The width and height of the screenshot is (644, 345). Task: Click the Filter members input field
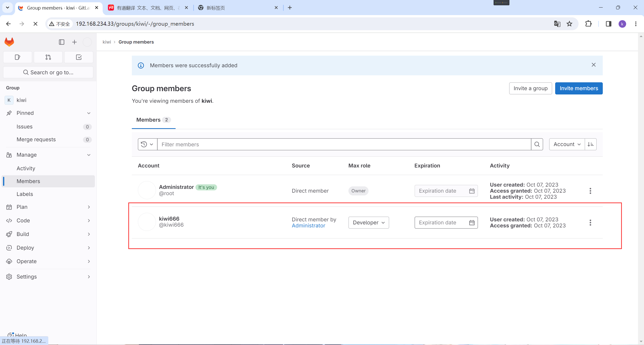click(344, 144)
